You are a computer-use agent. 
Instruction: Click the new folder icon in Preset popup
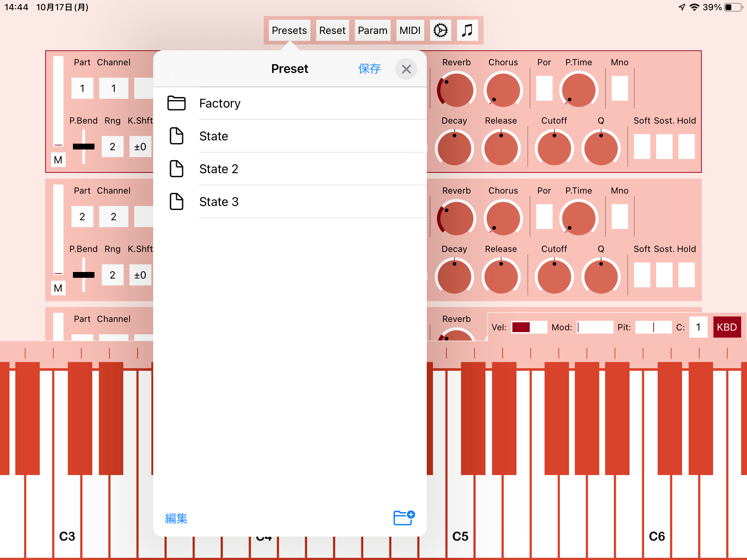(x=404, y=518)
